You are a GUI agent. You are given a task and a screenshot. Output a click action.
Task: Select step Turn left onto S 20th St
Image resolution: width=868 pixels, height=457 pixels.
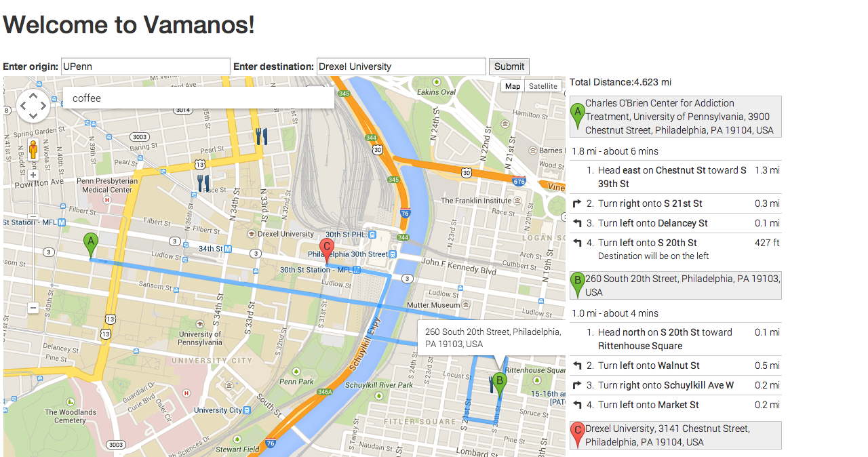[675, 249]
